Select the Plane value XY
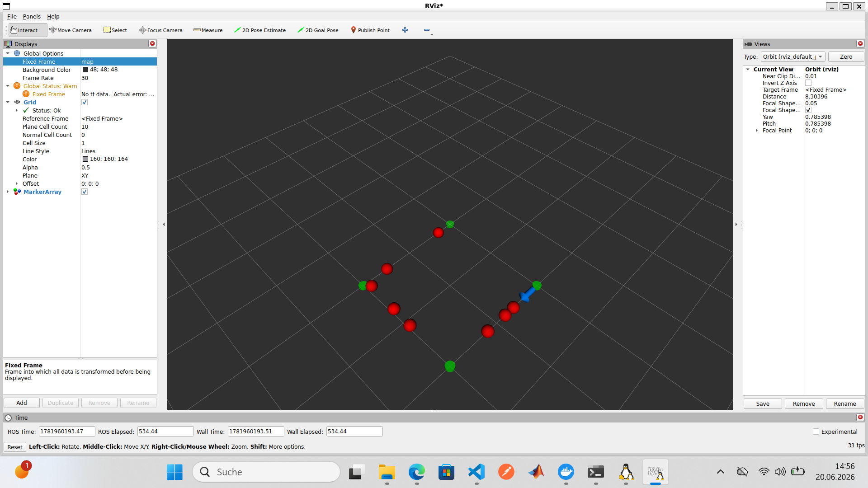 85,175
